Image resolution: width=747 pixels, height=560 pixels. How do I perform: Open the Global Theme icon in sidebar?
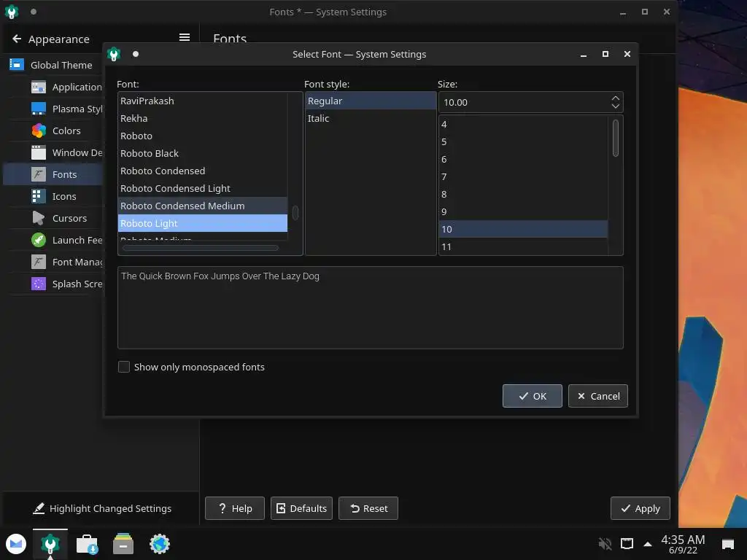17,64
